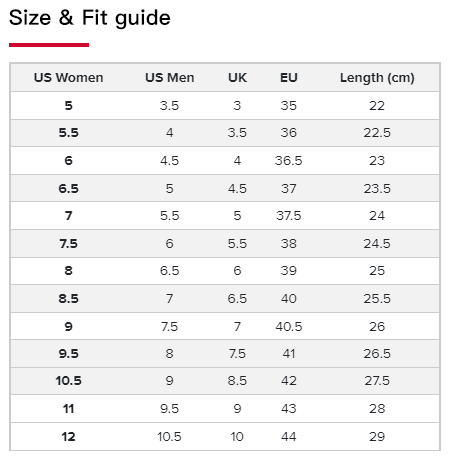Select the US Women size 6.5 cell
The height and width of the screenshot is (458, 467).
coord(68,189)
